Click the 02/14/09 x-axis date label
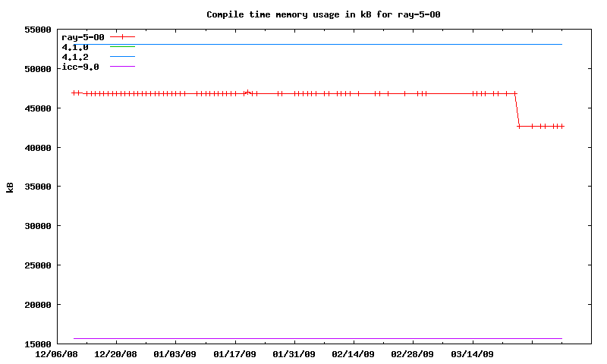The image size is (607, 364). (x=353, y=354)
